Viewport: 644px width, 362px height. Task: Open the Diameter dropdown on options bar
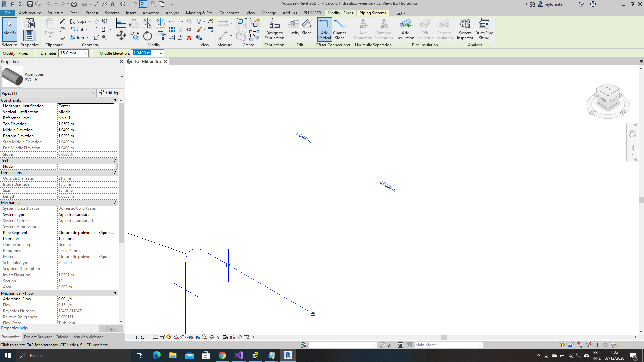(x=85, y=53)
